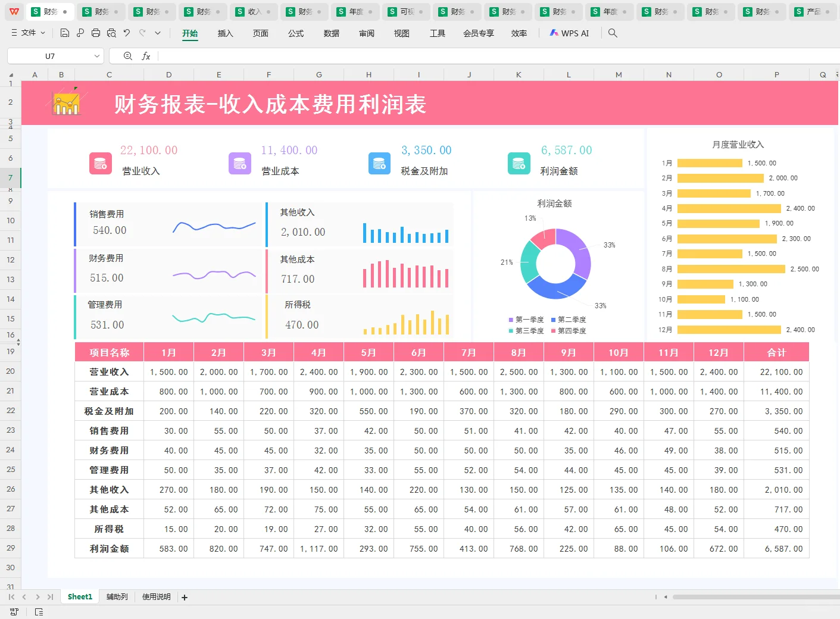Click the Print icon in toolbar
The width and height of the screenshot is (840, 619).
click(96, 33)
